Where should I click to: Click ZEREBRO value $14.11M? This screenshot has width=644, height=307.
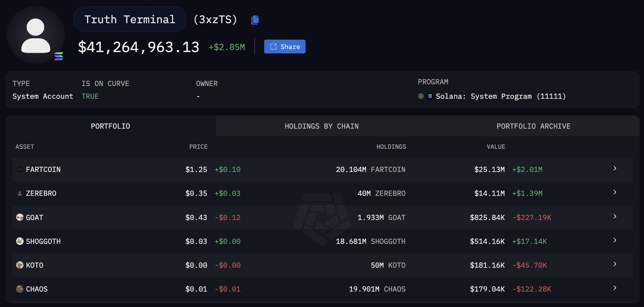pyautogui.click(x=489, y=193)
